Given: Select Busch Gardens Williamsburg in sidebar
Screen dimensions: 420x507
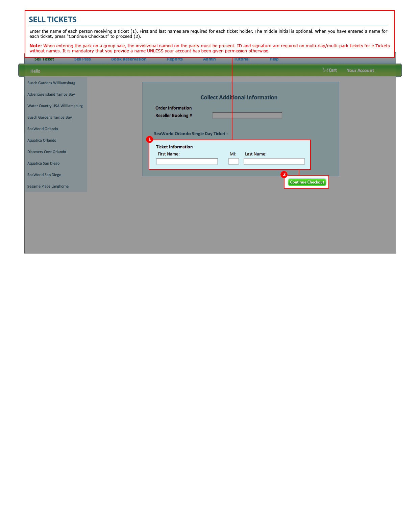Looking at the screenshot, I should [x=51, y=83].
